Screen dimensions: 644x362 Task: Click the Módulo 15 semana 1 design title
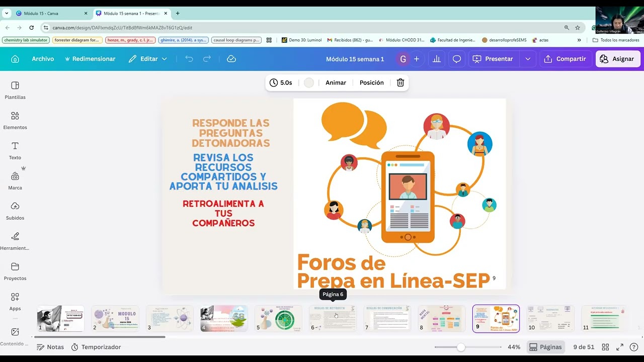[x=355, y=59]
